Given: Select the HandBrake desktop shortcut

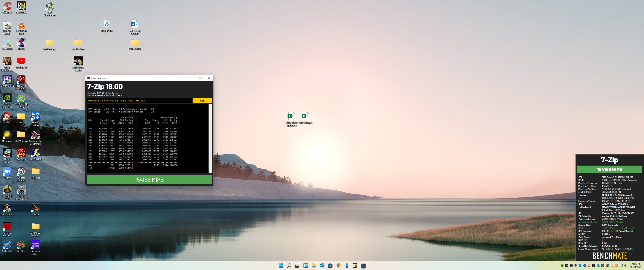Looking at the screenshot, I should tap(21, 247).
